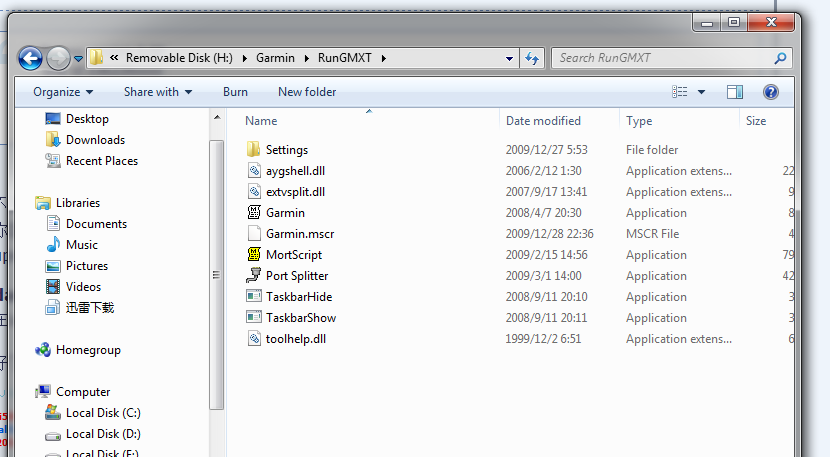This screenshot has width=830, height=457.
Task: Click the Help question mark icon
Action: pos(771,92)
